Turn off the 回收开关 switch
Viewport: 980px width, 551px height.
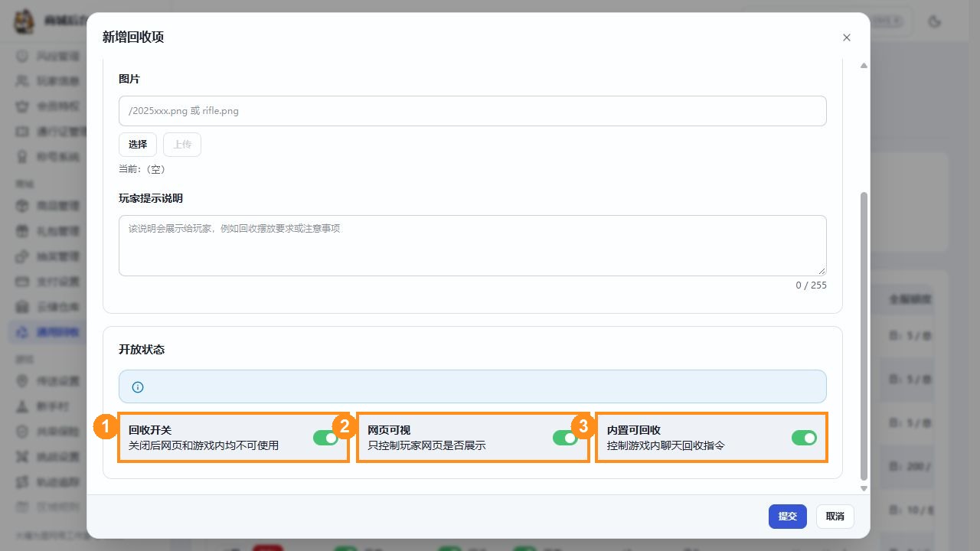tap(325, 438)
